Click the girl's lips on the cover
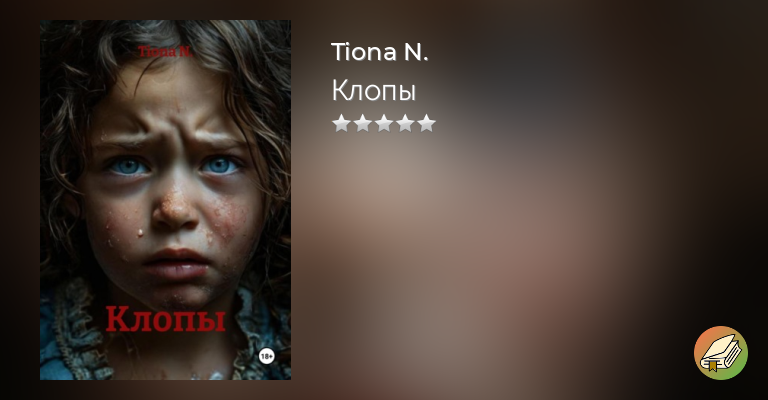This screenshot has height=400, width=768. [x=176, y=264]
